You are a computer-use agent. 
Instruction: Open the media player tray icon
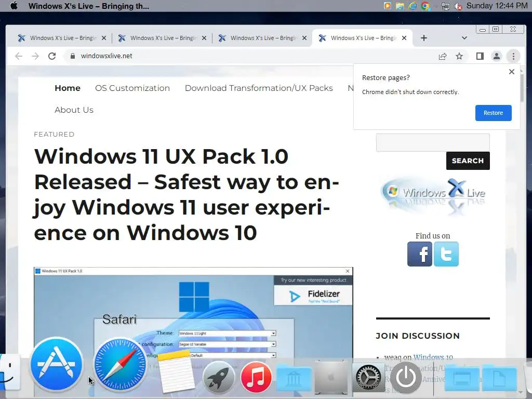(x=387, y=6)
